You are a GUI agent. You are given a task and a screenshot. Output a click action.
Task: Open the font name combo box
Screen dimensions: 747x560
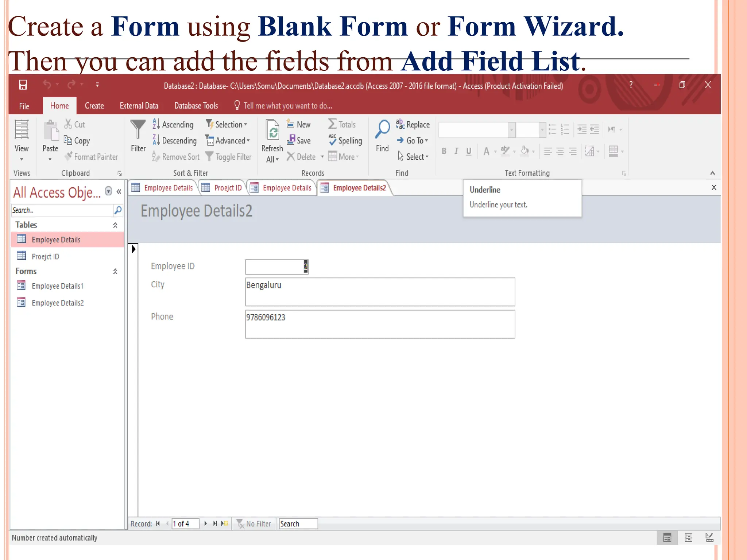(512, 129)
